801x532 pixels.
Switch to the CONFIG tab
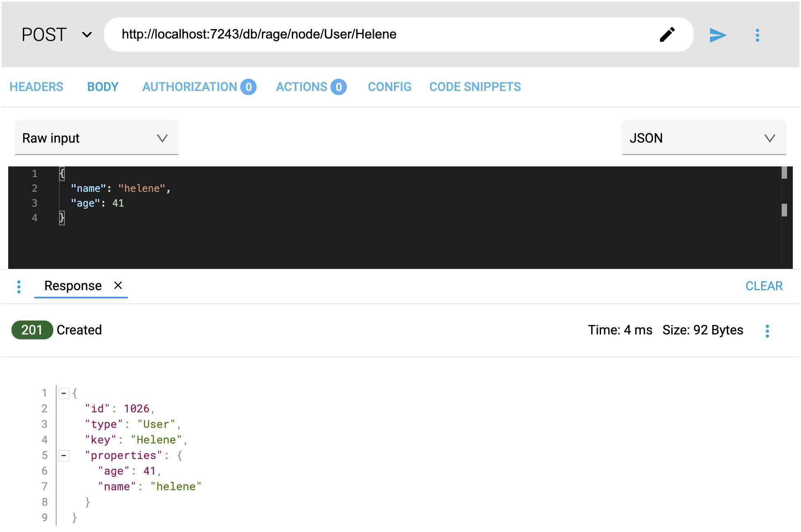pos(389,87)
